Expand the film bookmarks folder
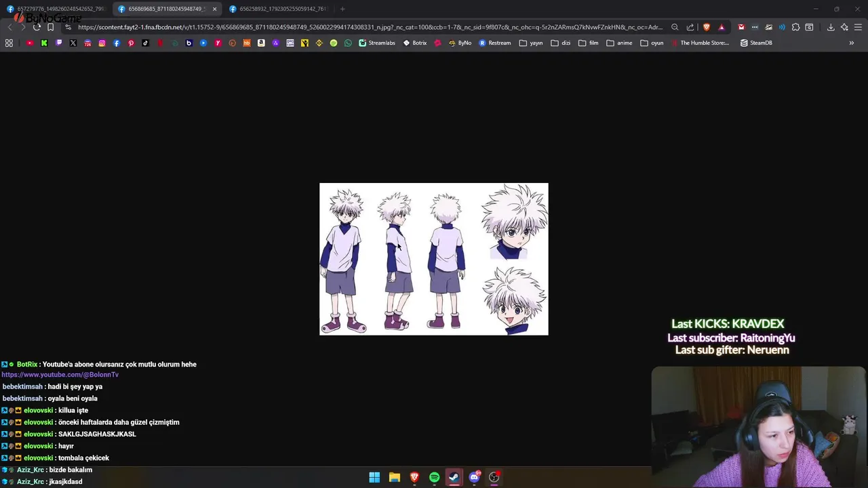Image resolution: width=868 pixels, height=488 pixels. coord(589,43)
